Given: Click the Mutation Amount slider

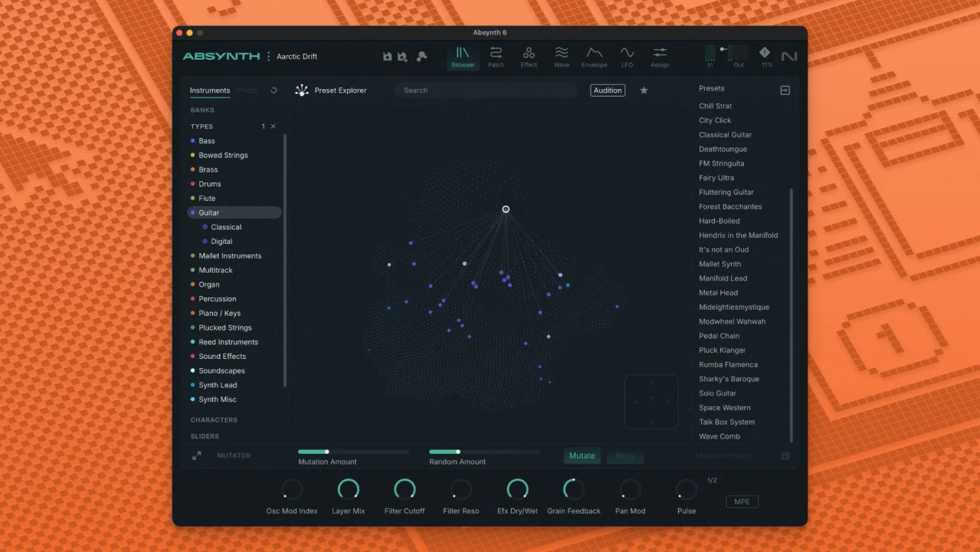Looking at the screenshot, I should click(353, 452).
